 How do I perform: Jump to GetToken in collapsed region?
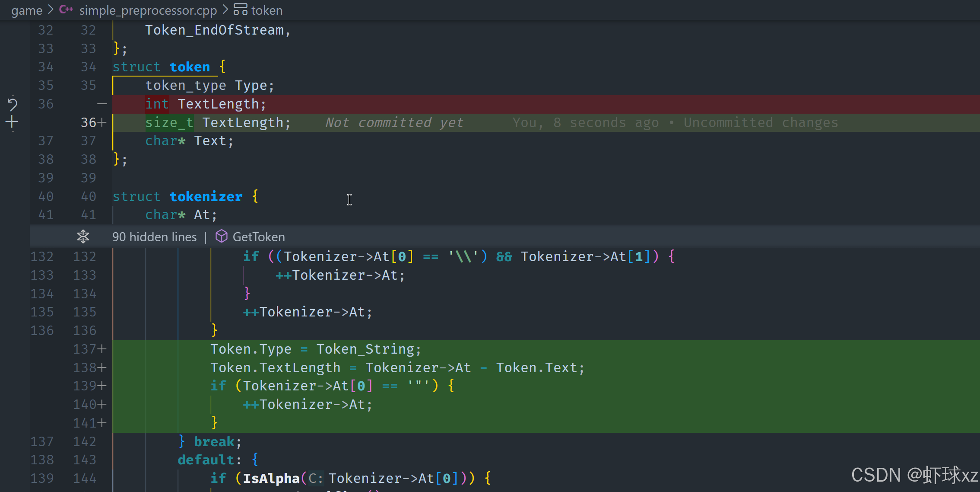click(258, 237)
